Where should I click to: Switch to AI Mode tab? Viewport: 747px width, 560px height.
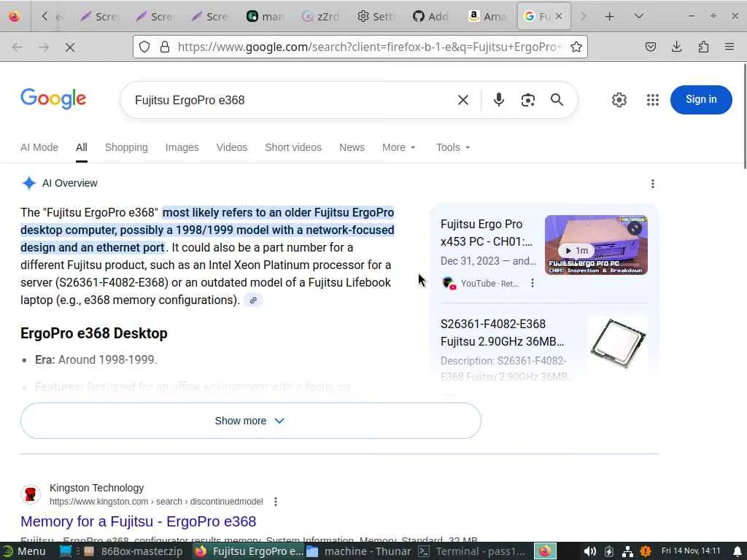(39, 147)
